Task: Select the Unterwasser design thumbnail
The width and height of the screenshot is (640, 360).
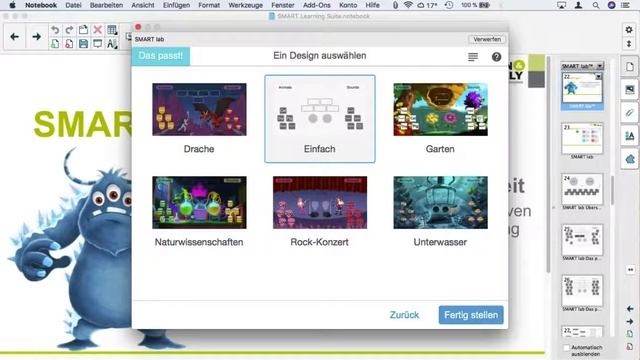Action: click(440, 202)
